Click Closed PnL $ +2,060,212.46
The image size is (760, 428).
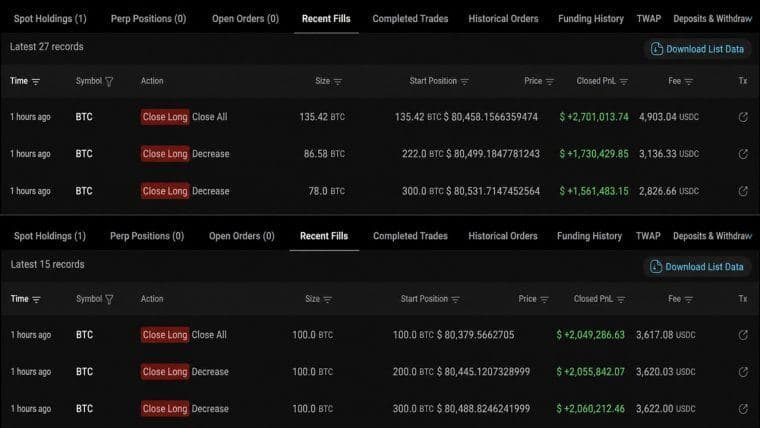click(x=591, y=409)
